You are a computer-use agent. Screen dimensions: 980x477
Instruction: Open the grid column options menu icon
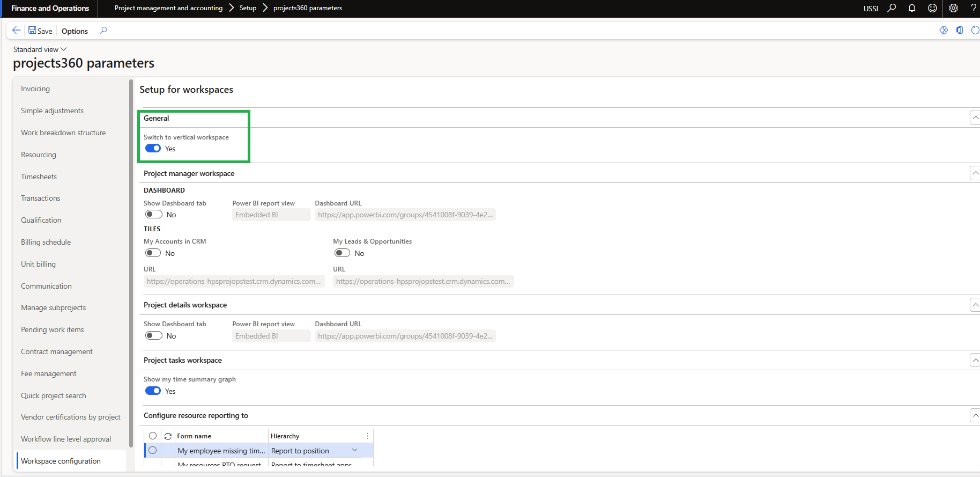pos(367,436)
